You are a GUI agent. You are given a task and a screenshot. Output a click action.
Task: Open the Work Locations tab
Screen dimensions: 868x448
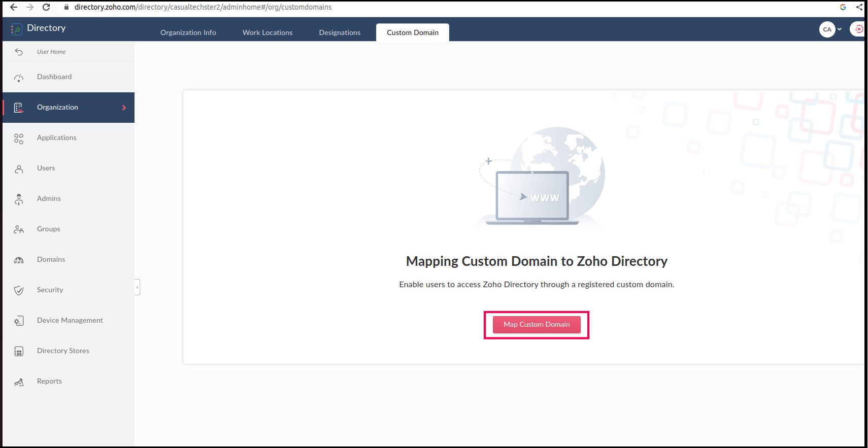point(268,32)
